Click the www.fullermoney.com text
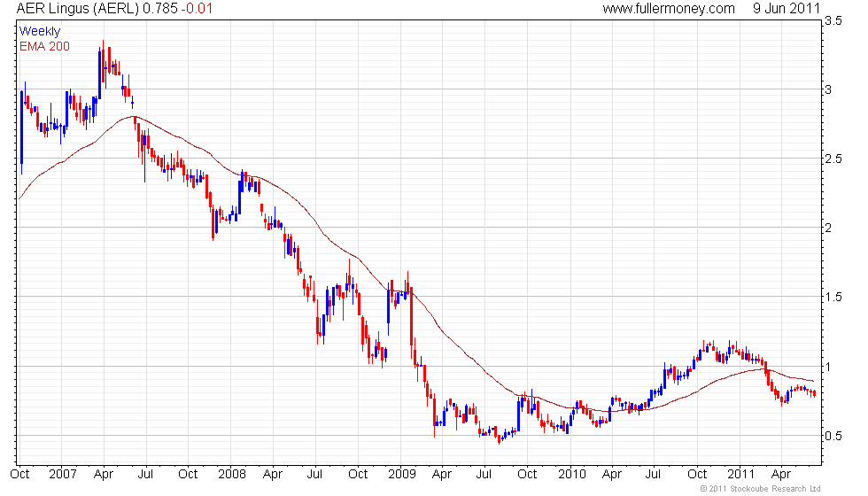868x496 pixels. pyautogui.click(x=669, y=8)
